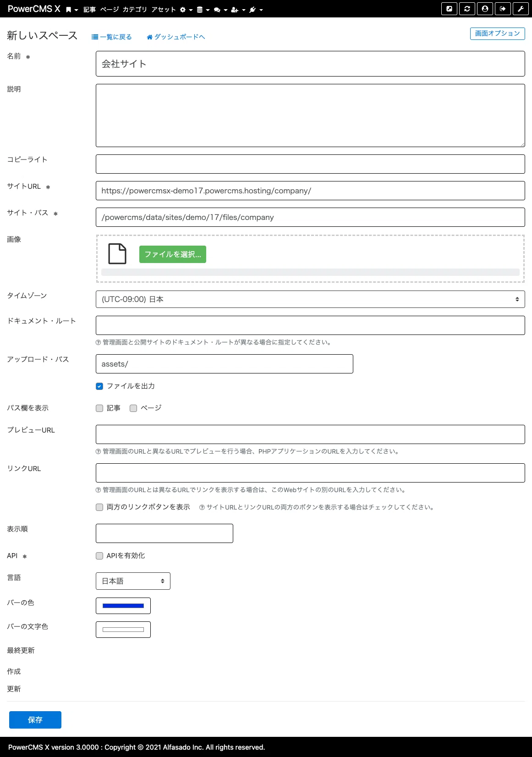Open the ページ menu
Image resolution: width=532 pixels, height=757 pixels.
pos(110,10)
